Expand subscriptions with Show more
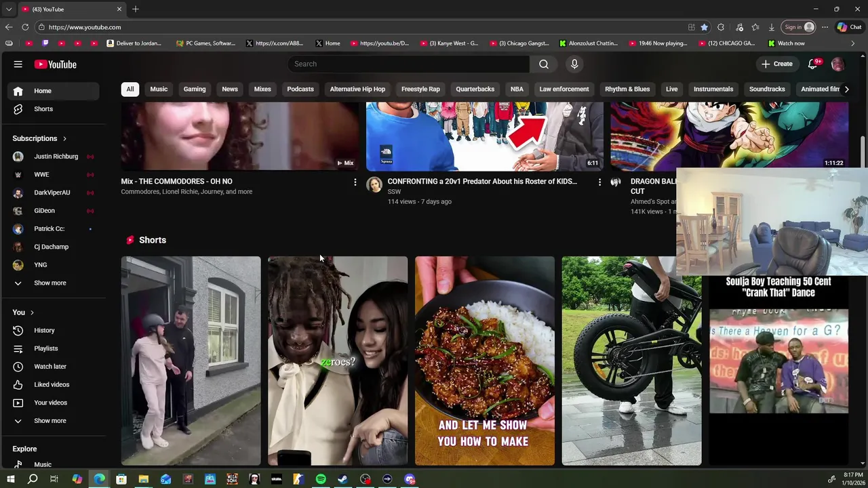Screen dimensions: 868x488 tap(54, 283)
